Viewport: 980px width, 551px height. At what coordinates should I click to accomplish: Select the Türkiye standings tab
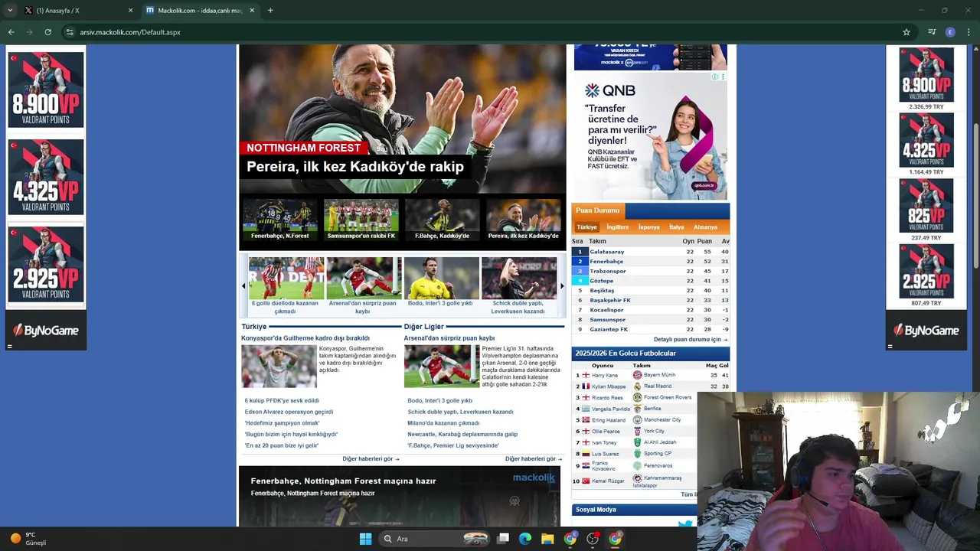tap(586, 227)
